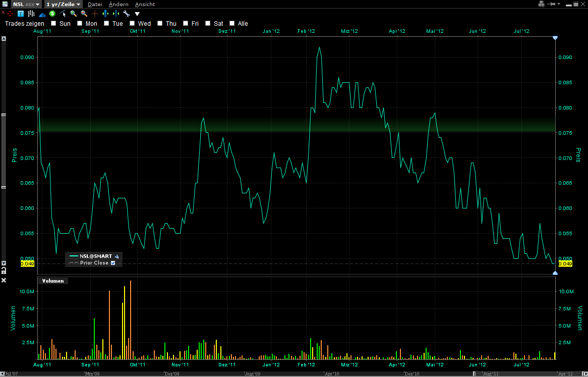Select the text annotation tool
The height and width of the screenshot is (377, 588).
20,14
